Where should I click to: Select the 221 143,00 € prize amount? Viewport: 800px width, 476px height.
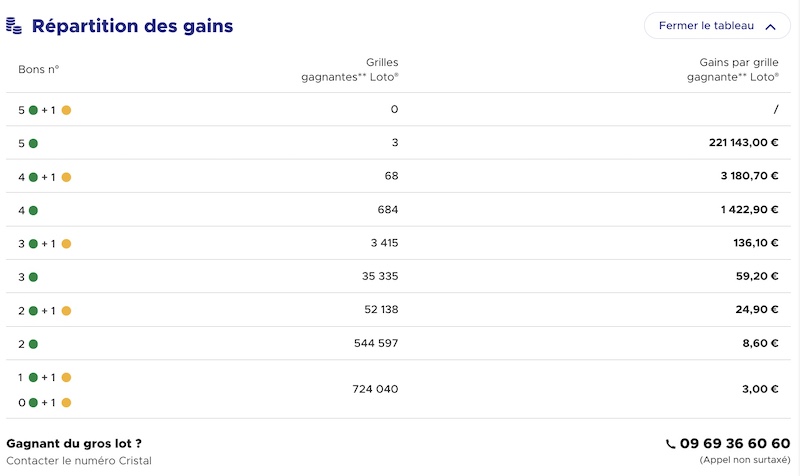pos(743,142)
